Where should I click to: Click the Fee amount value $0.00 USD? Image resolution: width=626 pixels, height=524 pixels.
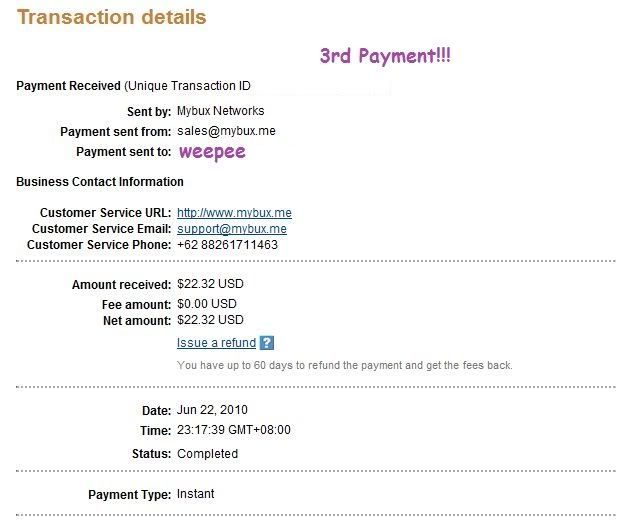[207, 304]
